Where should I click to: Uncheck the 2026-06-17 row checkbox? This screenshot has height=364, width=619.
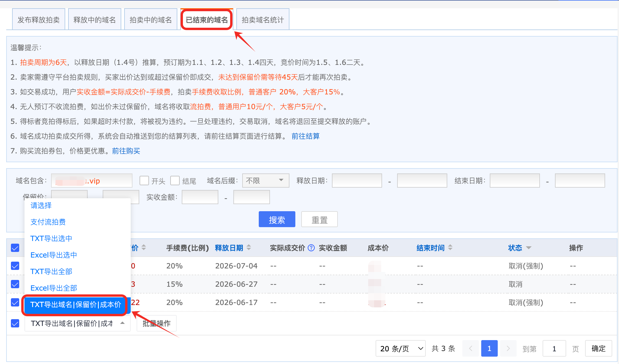click(x=15, y=302)
